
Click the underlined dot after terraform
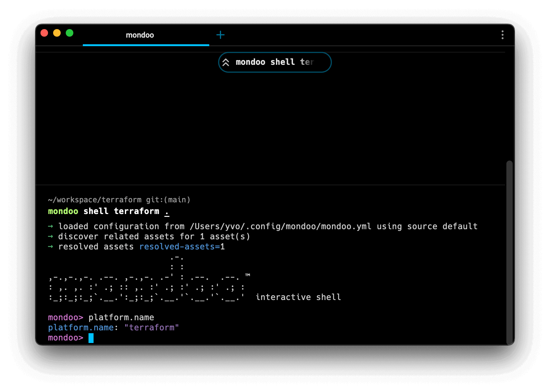(167, 212)
